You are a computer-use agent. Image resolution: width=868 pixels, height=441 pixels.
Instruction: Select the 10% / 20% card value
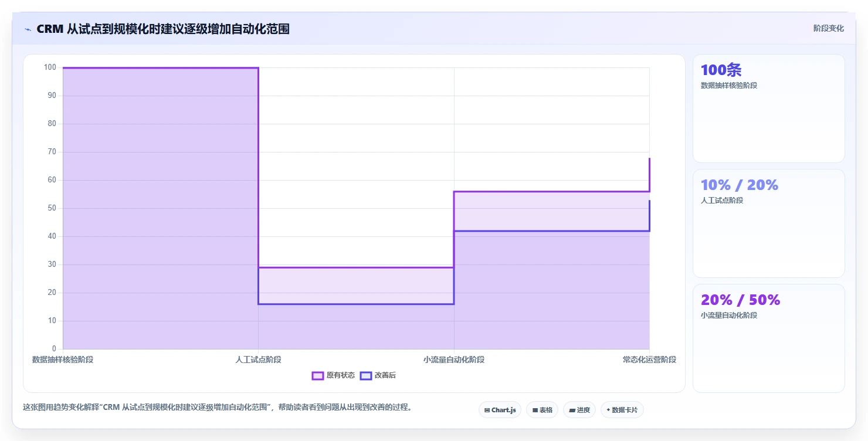tap(739, 185)
